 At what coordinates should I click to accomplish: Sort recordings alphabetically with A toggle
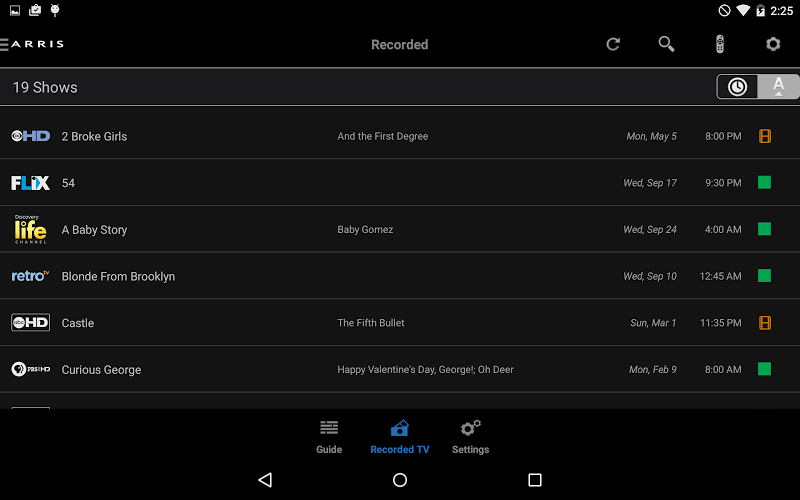tap(779, 87)
